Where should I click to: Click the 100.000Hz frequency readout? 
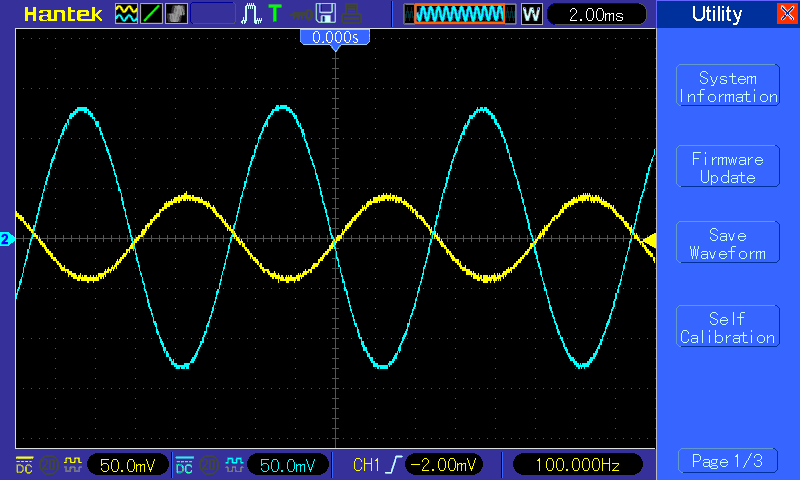[x=578, y=465]
